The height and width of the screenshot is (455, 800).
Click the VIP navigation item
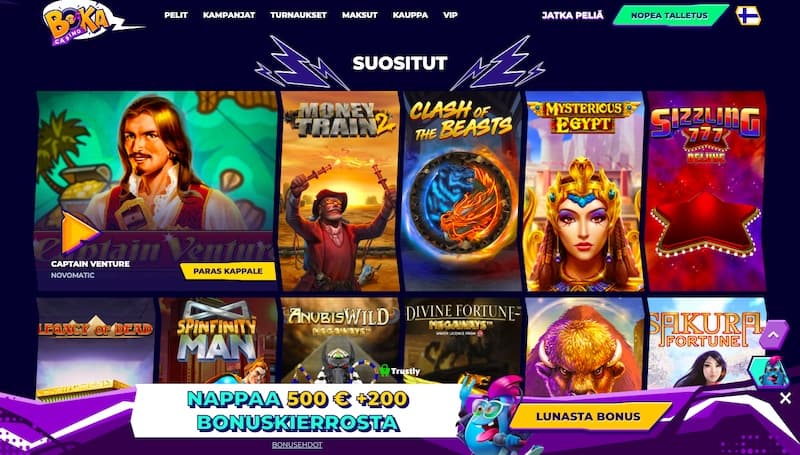[451, 15]
